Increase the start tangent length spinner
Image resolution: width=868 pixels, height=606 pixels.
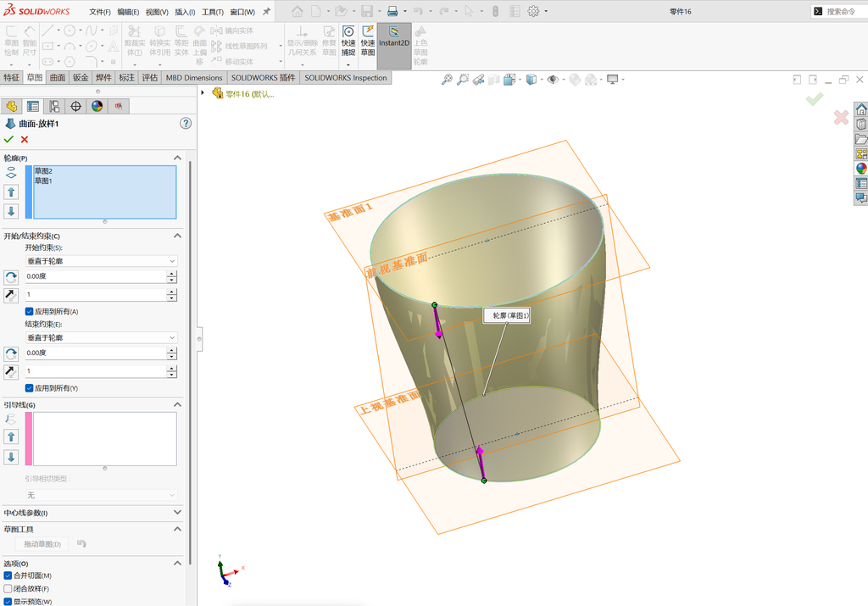pos(172,292)
